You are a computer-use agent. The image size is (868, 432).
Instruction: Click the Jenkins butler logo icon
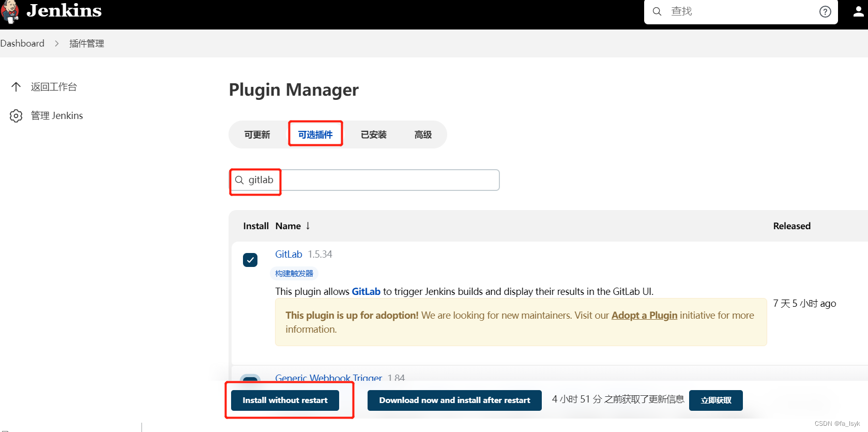click(x=9, y=11)
